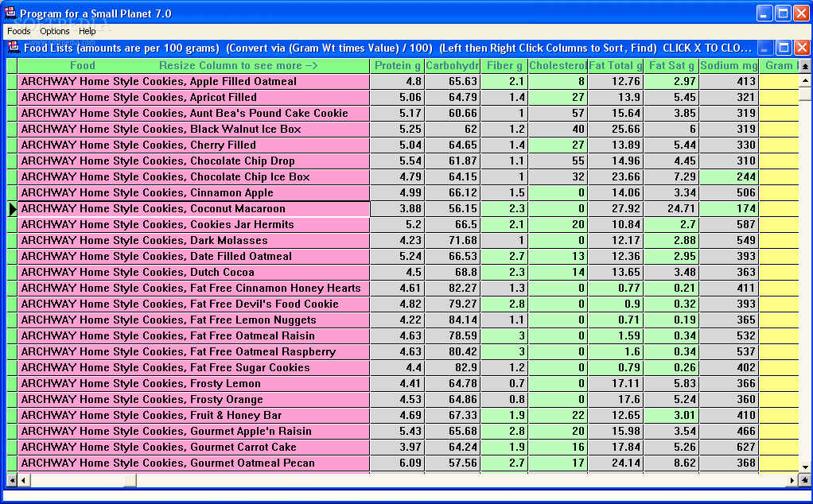Image resolution: width=813 pixels, height=504 pixels.
Task: Click the row selector beside Apple Filled Oatmeal
Action: coord(12,81)
